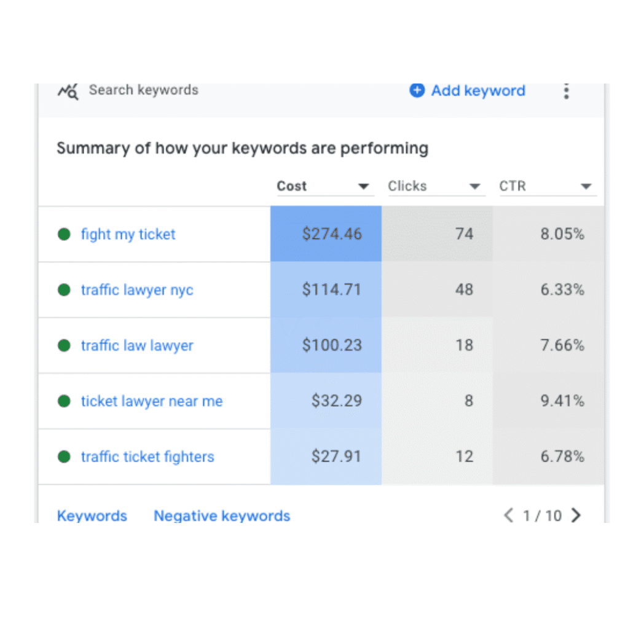Click the $274.46 cost cell
The height and width of the screenshot is (644, 644).
[326, 234]
